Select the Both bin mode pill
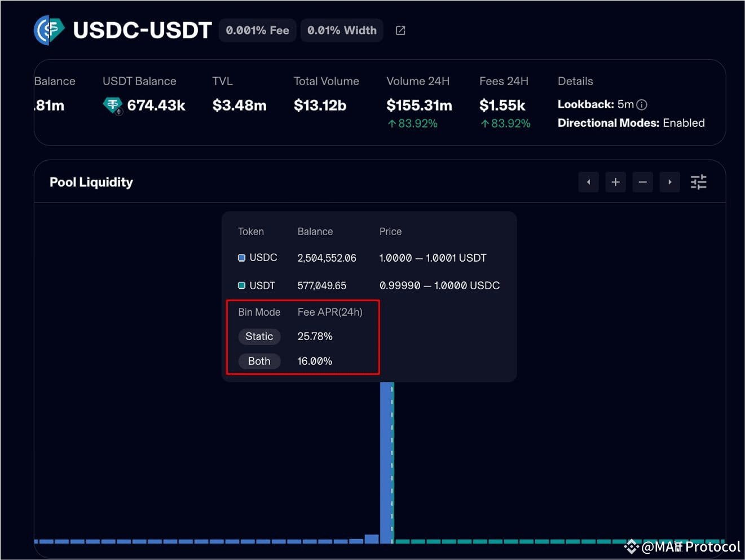This screenshot has height=560, width=745. click(x=259, y=361)
